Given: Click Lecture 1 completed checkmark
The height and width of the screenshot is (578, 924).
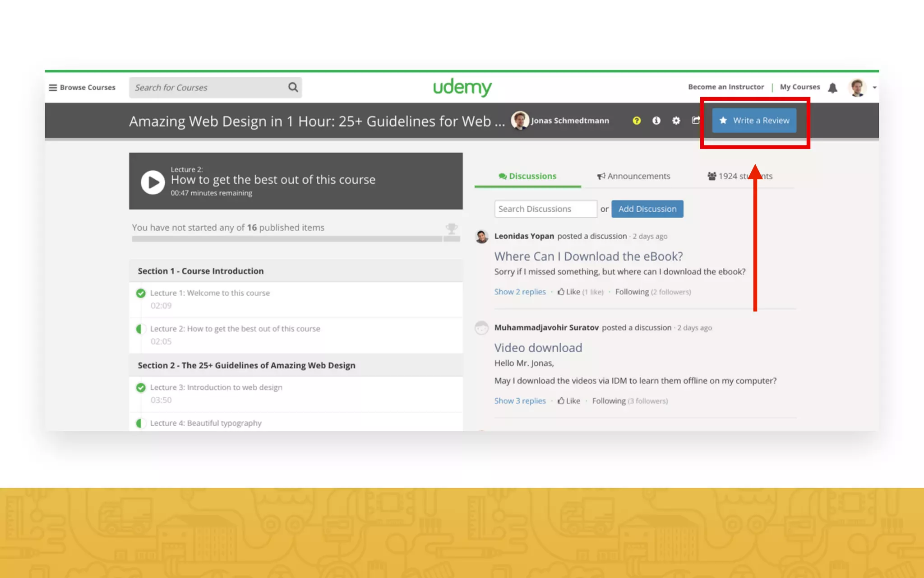Looking at the screenshot, I should click(141, 293).
